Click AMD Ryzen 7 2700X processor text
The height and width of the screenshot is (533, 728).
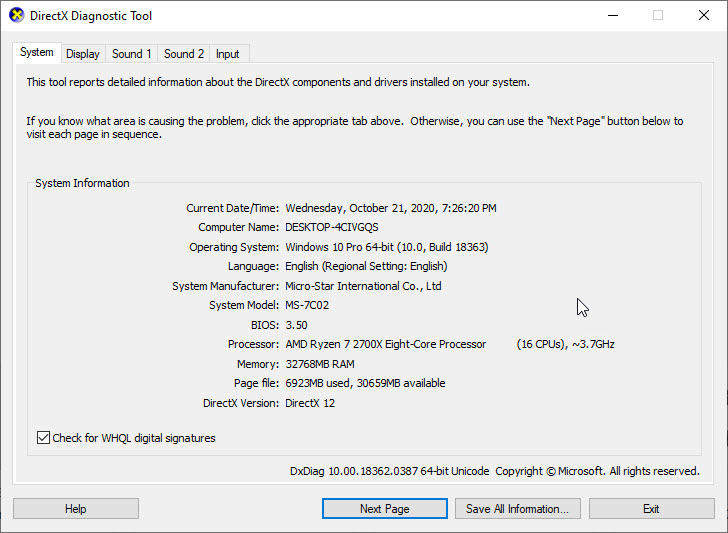click(386, 344)
